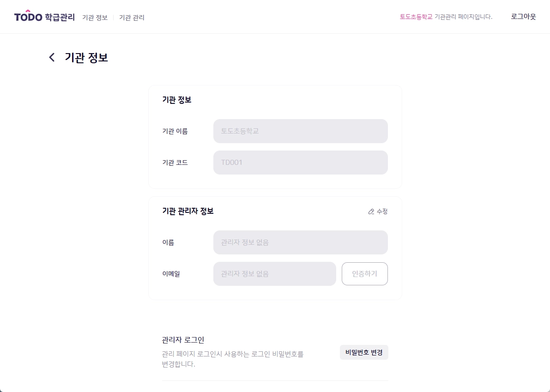Click the large 기관 정보 page title
The image size is (550, 392).
[86, 57]
